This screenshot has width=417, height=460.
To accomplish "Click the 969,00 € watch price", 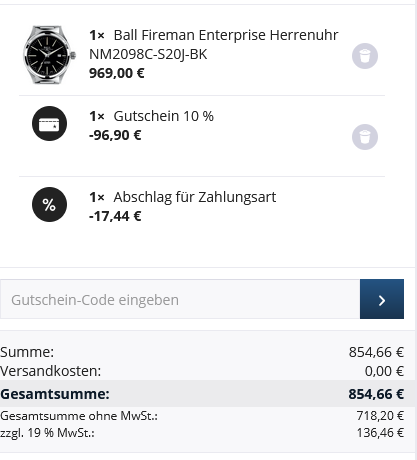I will (117, 73).
